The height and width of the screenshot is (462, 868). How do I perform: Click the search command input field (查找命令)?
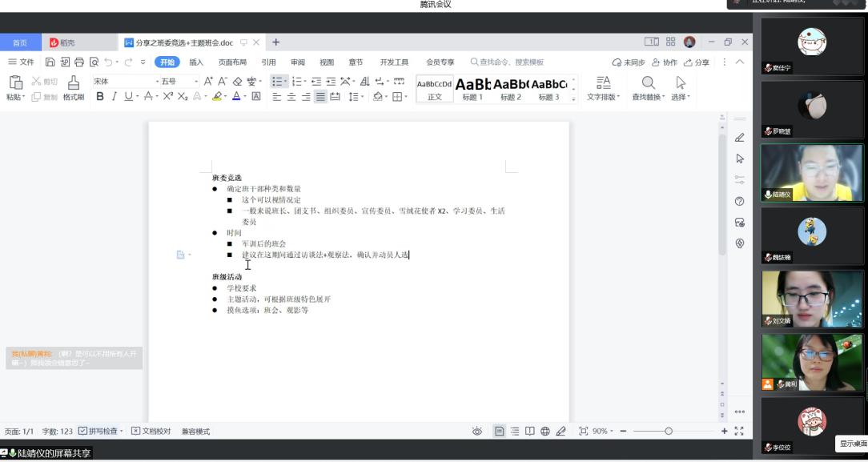(x=512, y=62)
